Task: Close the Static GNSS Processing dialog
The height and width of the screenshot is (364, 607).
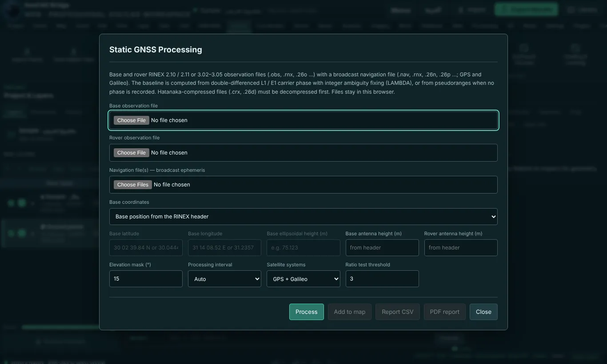Action: point(483,312)
